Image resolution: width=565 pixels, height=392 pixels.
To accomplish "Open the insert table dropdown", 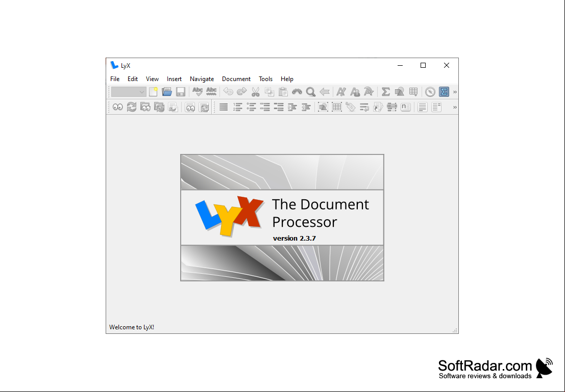I will point(413,92).
